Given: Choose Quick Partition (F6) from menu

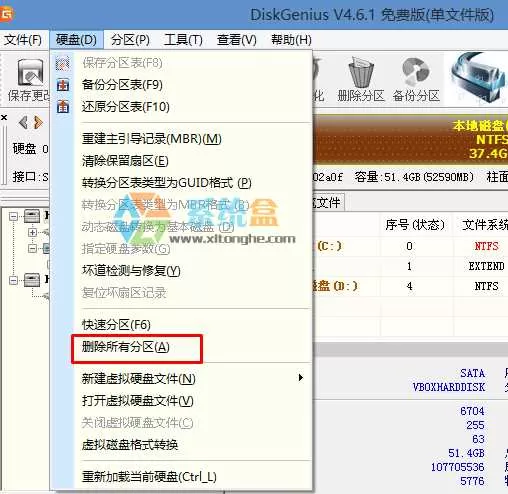Looking at the screenshot, I should pos(116,324).
